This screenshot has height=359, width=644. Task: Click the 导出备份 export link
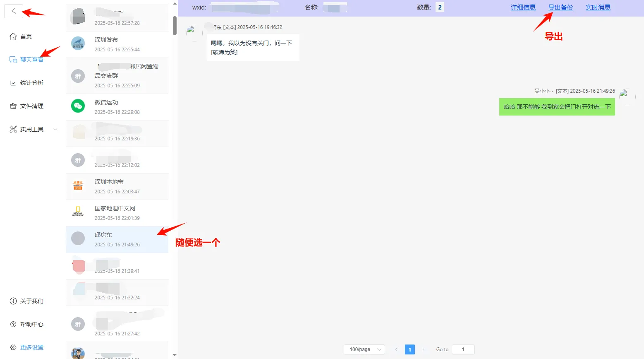(560, 7)
